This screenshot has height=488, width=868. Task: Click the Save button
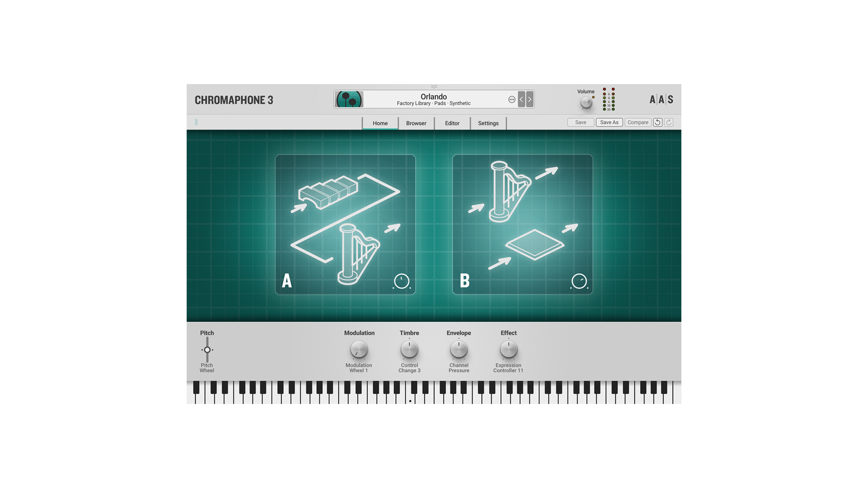(x=580, y=123)
